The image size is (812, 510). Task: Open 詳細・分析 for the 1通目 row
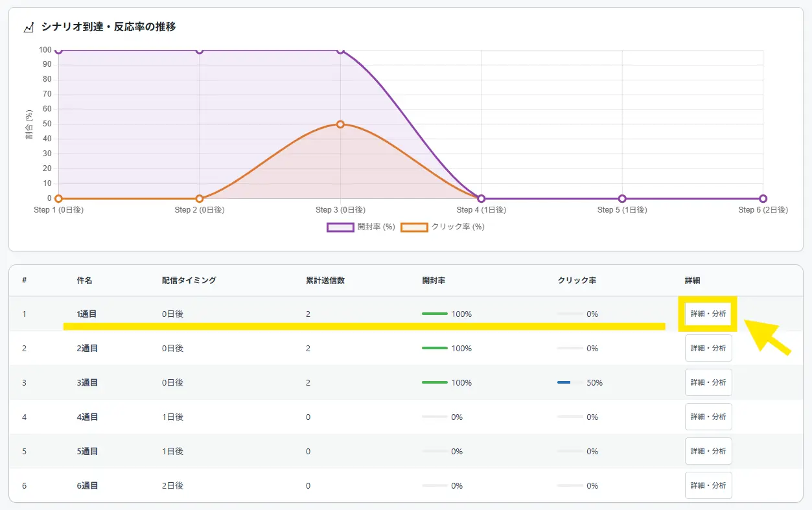point(708,314)
